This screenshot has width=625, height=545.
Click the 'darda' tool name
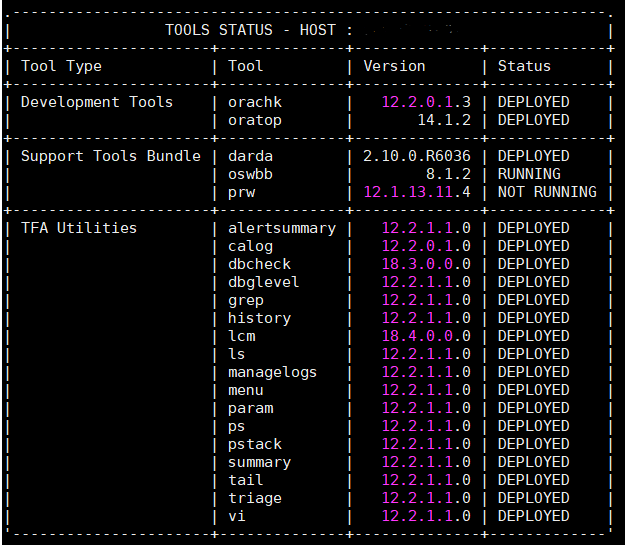click(250, 156)
